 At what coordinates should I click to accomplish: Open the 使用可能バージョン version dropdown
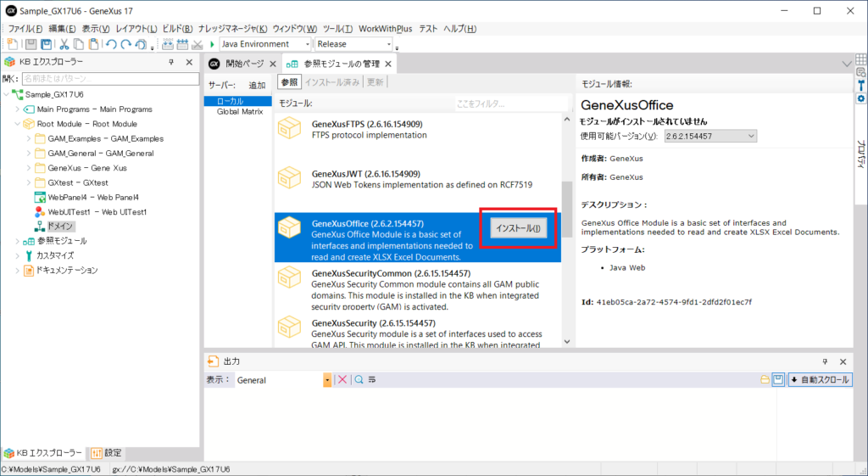point(751,136)
